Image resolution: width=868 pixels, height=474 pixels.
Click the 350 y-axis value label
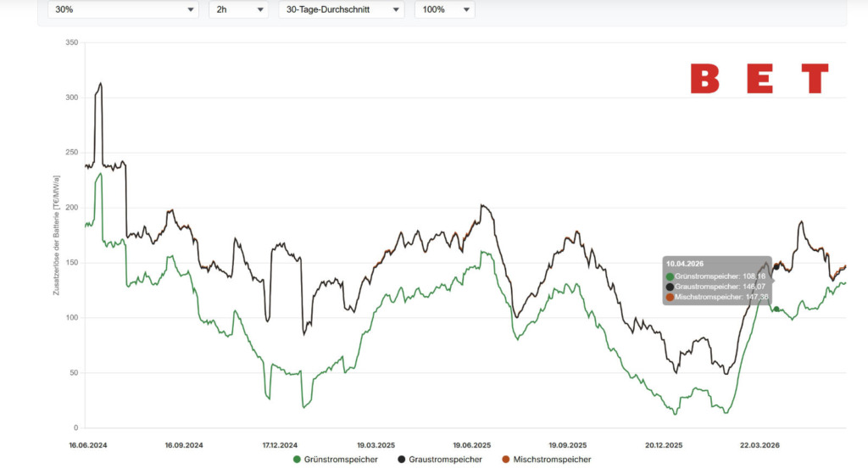click(x=71, y=42)
